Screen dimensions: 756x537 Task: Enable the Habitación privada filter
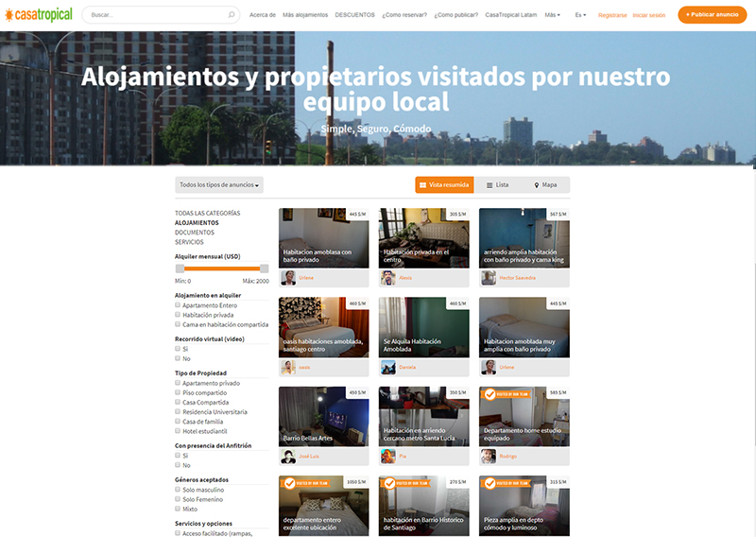(x=178, y=315)
